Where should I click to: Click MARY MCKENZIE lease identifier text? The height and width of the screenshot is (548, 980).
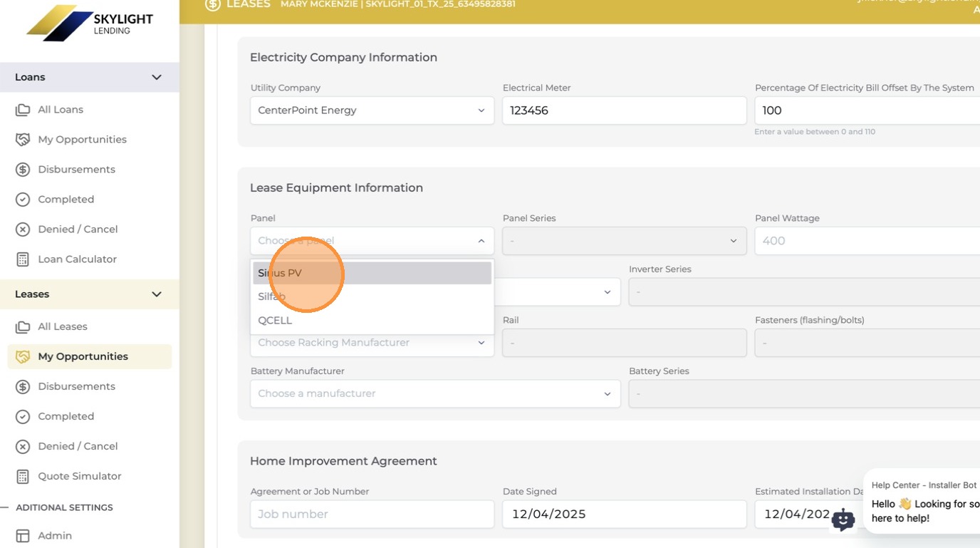click(x=398, y=4)
